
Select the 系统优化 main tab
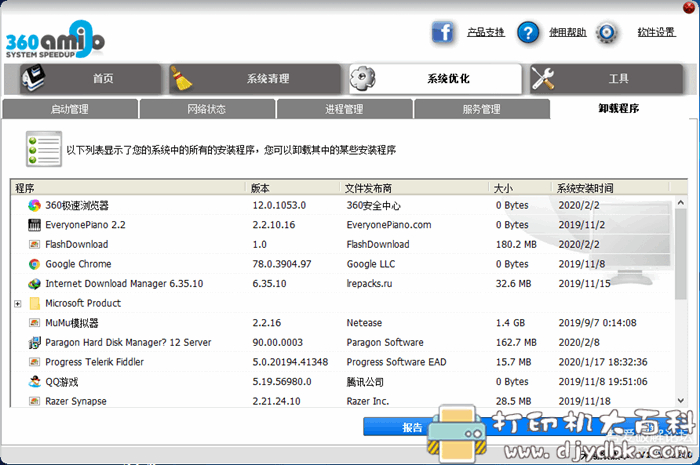pos(435,79)
